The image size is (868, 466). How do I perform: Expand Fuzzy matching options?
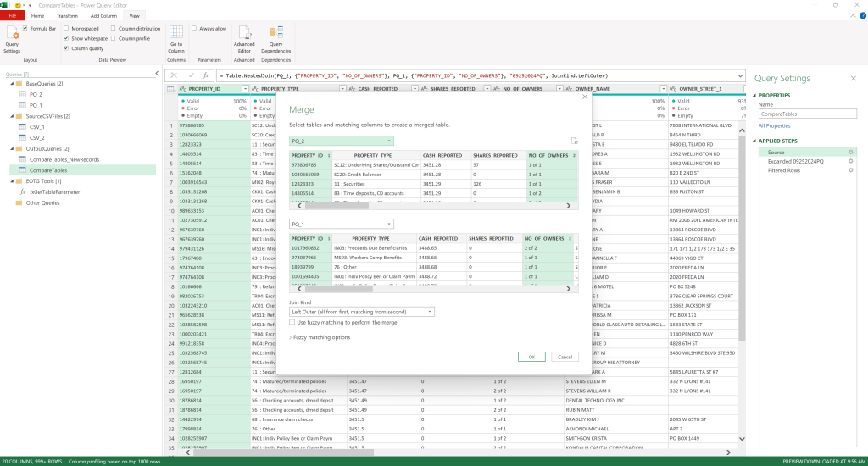(x=320, y=337)
